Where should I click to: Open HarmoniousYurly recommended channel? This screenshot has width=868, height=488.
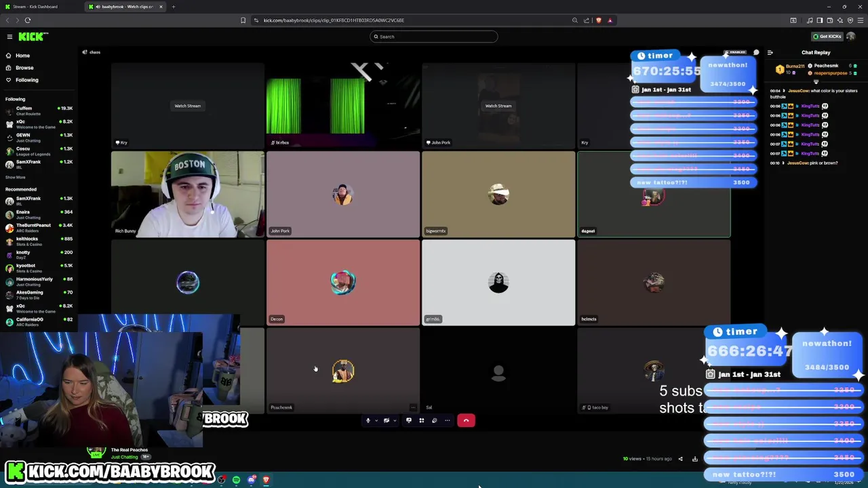pos(39,282)
